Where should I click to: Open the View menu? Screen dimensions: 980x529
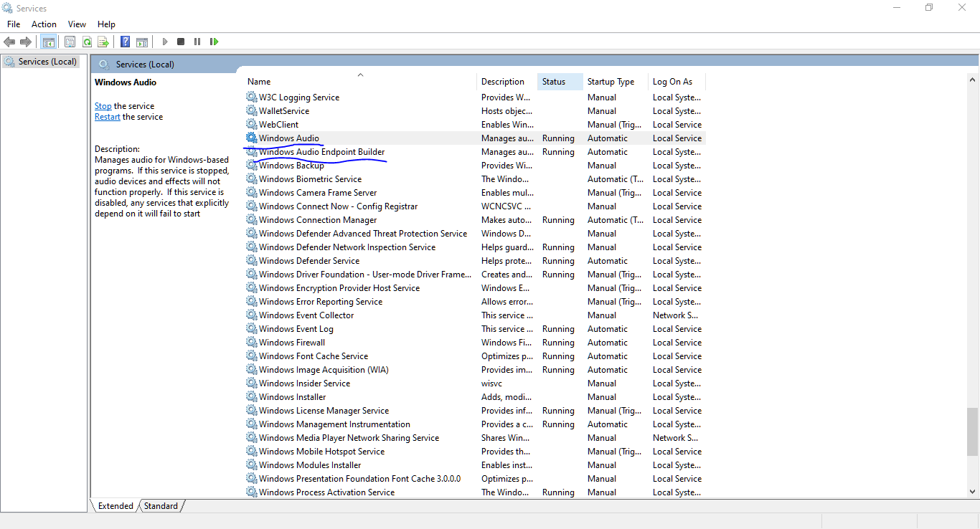(x=77, y=24)
